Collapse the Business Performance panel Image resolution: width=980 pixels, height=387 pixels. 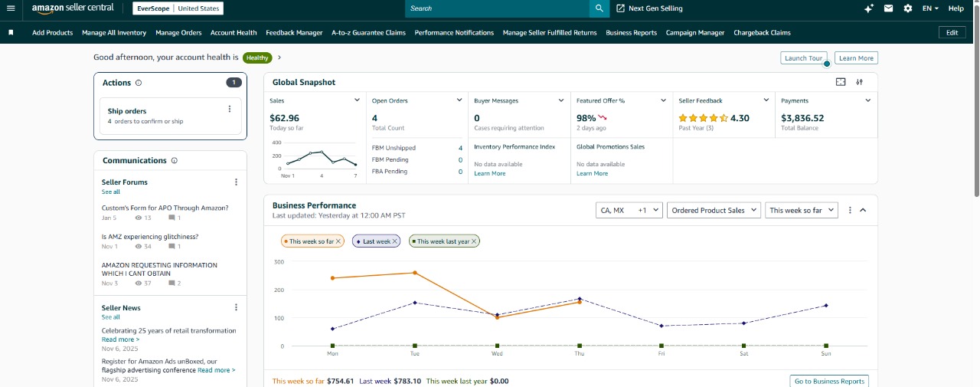(863, 210)
